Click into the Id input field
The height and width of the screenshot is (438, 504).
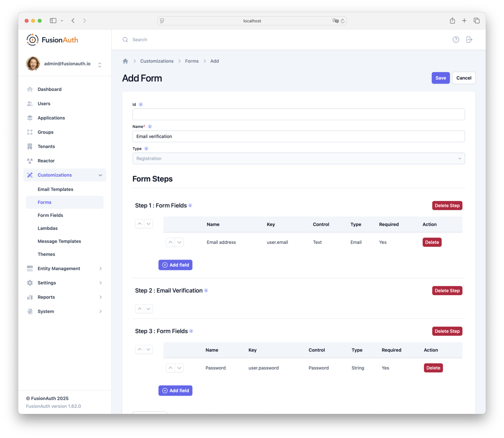[x=298, y=114]
